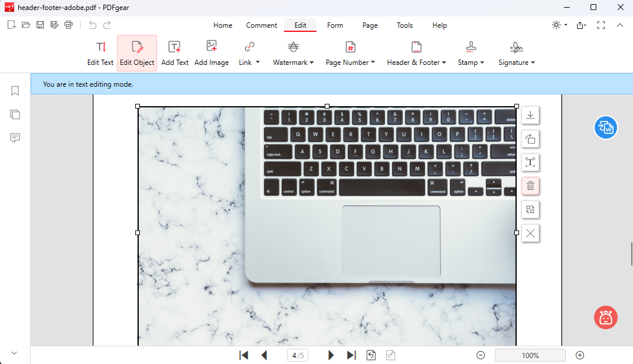The width and height of the screenshot is (633, 364).
Task: Open the page Thumbnails panel
Action: (x=15, y=114)
